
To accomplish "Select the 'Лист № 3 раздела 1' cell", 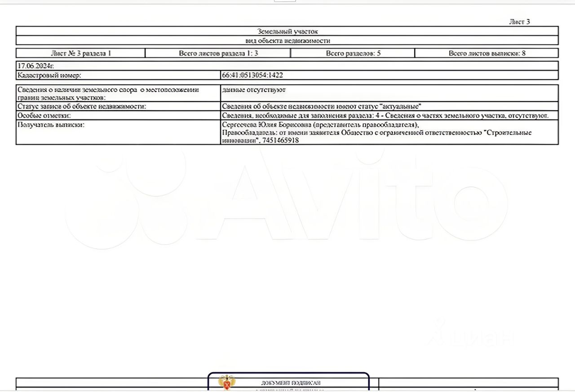I will click(x=81, y=53).
